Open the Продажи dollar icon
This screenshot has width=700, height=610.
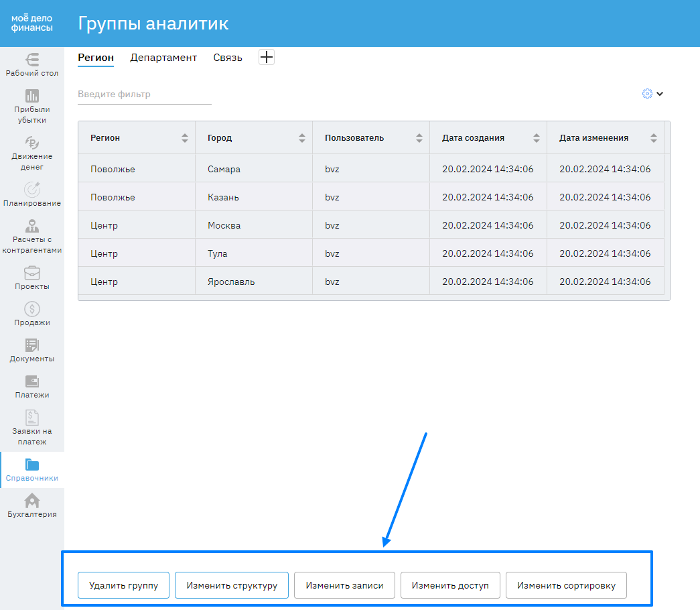point(32,309)
